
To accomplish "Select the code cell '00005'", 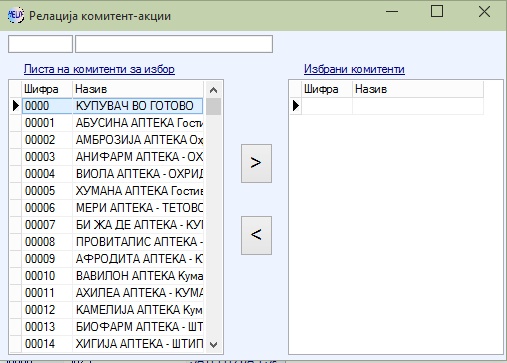I will click(x=47, y=191).
